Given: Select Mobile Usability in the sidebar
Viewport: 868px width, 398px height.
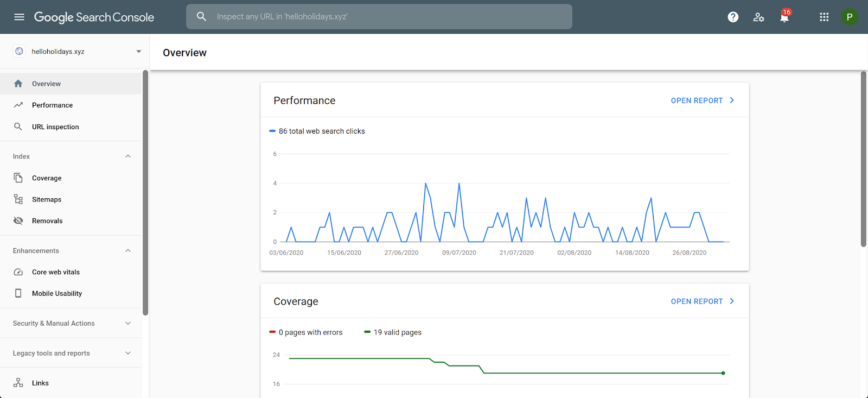Looking at the screenshot, I should tap(71, 293).
